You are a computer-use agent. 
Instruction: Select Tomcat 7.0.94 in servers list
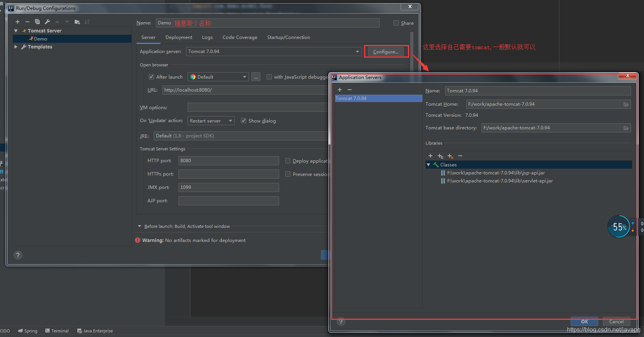tap(379, 98)
